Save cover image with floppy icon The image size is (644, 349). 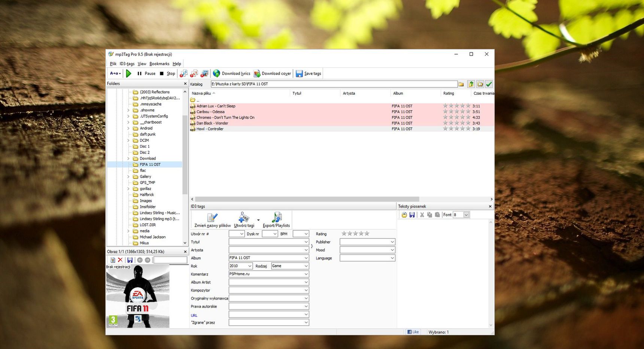[x=130, y=260]
